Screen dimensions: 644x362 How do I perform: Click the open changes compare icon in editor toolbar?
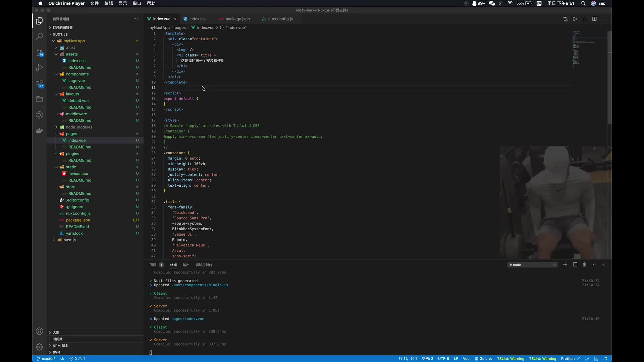tap(565, 19)
